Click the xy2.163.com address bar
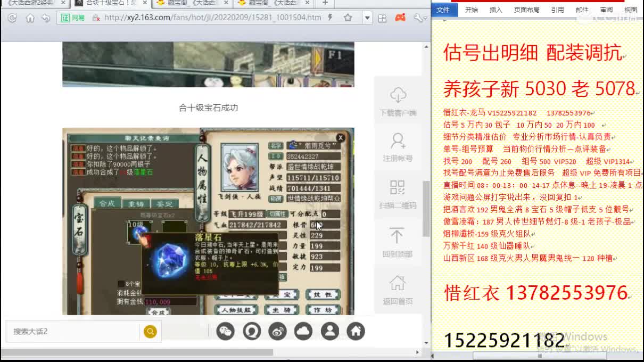This screenshot has width=644, height=362. [x=213, y=18]
